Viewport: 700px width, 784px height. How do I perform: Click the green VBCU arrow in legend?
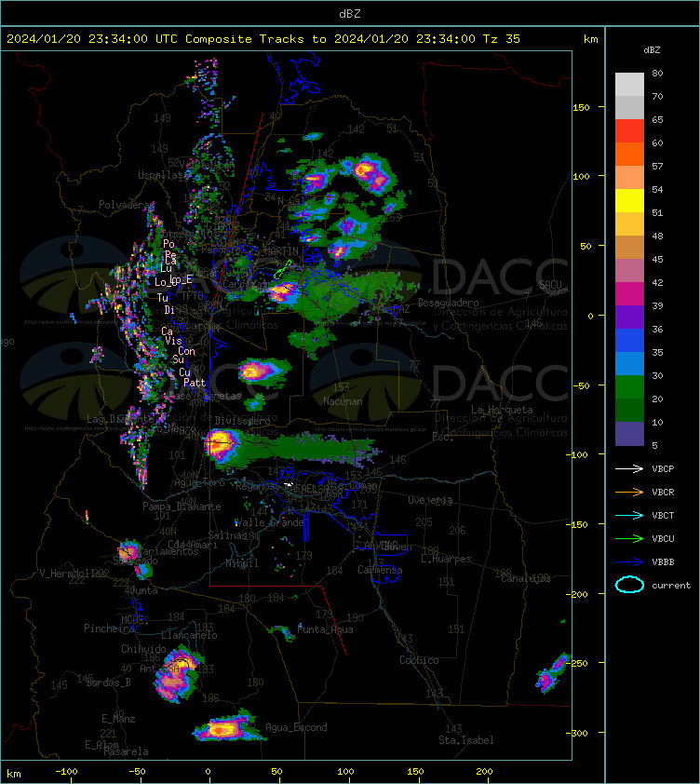629,538
